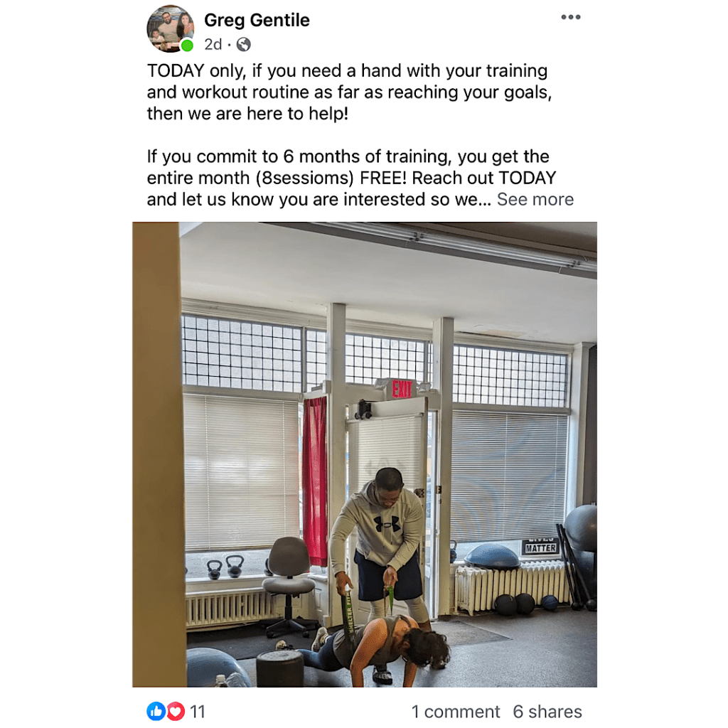
Task: Open the three-dot post options menu
Action: [571, 17]
